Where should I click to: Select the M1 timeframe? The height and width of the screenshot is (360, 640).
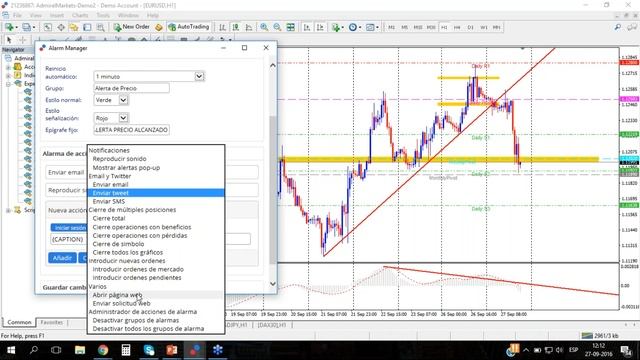[x=391, y=27]
